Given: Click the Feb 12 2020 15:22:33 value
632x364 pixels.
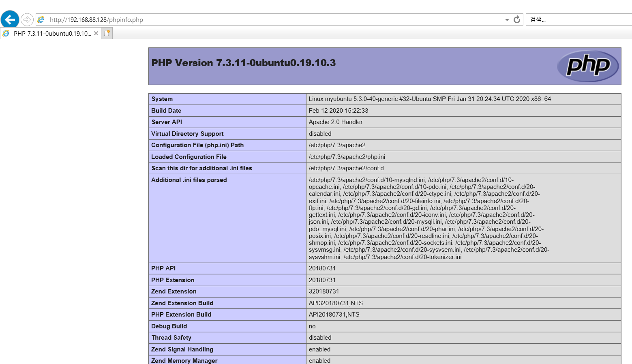Looking at the screenshot, I should click(338, 111).
